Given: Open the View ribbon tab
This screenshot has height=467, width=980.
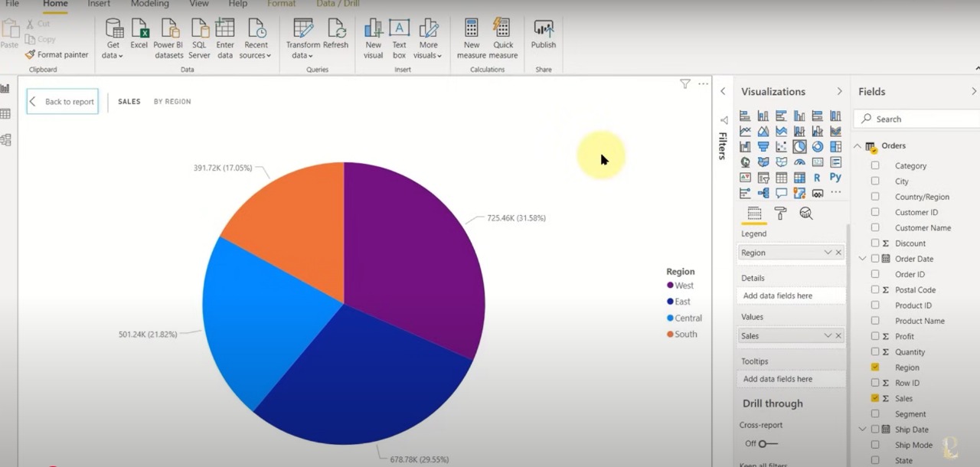Looking at the screenshot, I should point(199,4).
